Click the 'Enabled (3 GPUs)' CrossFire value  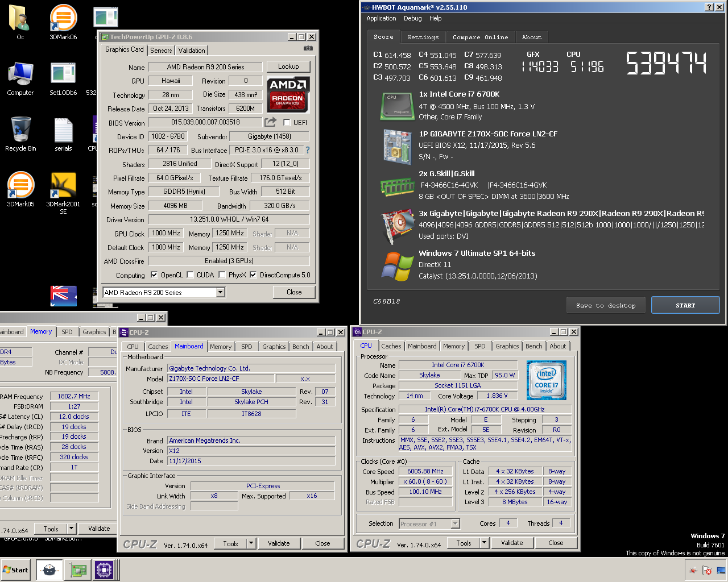(x=229, y=261)
